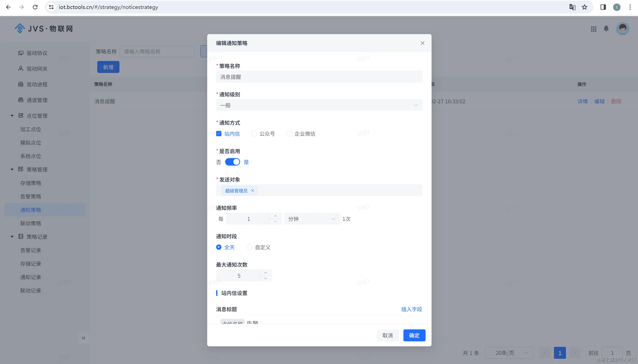Screen dimensions: 638x364
Task: Open the app grid menu icon
Action: [x=594, y=29]
